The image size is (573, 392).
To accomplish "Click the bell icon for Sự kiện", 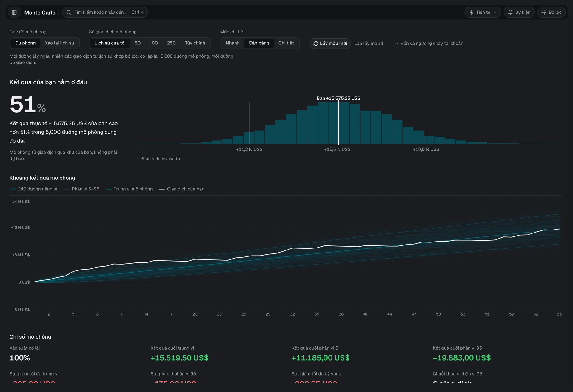I will (x=510, y=13).
